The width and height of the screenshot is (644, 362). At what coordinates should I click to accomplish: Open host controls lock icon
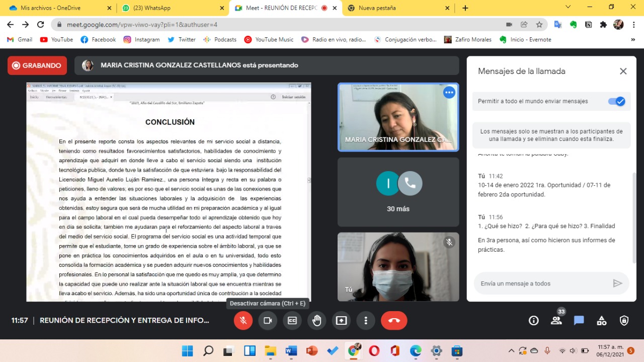pyautogui.click(x=624, y=321)
